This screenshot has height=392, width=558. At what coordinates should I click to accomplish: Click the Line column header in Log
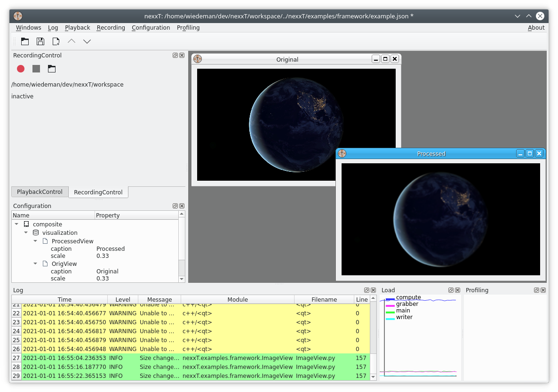[362, 299]
